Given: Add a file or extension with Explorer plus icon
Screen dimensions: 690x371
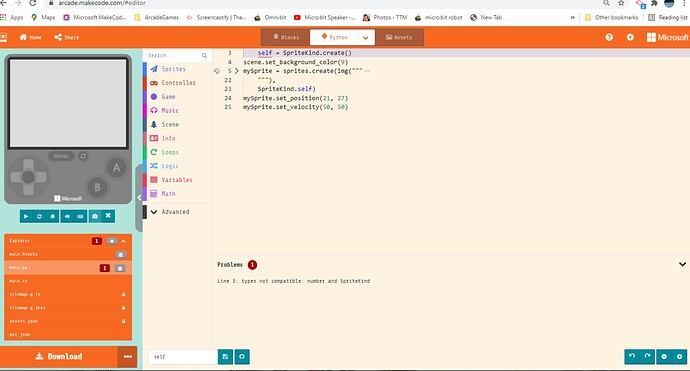Looking at the screenshot, I should tap(112, 241).
